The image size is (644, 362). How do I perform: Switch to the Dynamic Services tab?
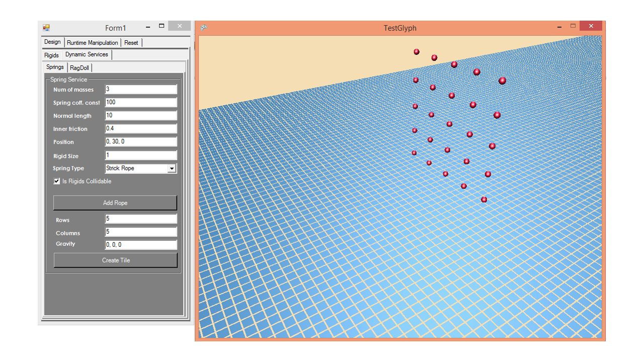[87, 54]
